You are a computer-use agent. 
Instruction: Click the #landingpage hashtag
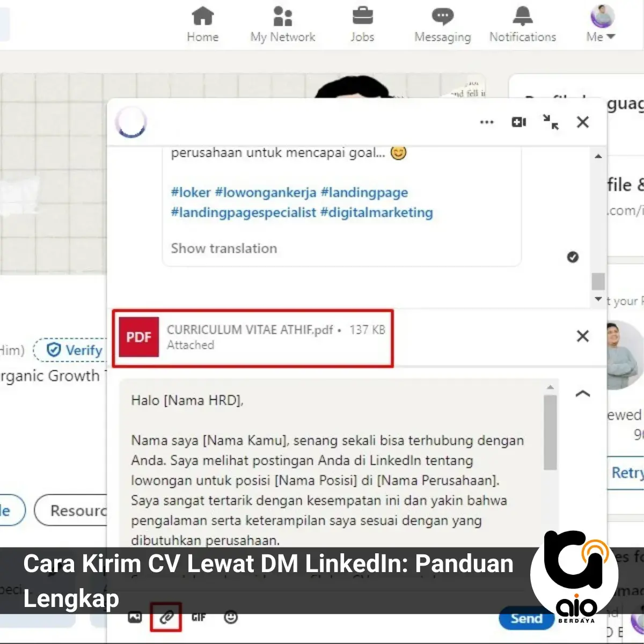(x=364, y=193)
